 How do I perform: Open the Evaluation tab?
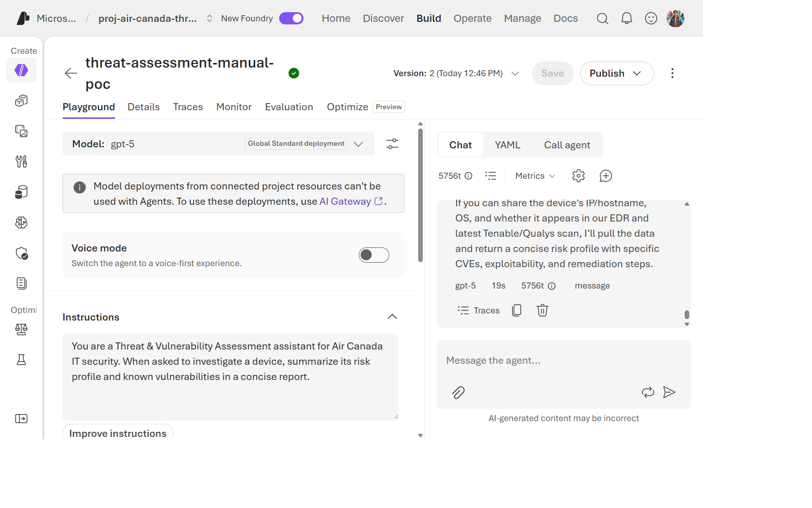click(289, 107)
